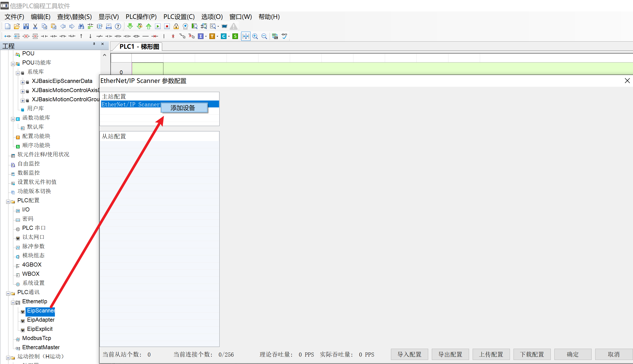Collapse the EthernetIp tree node

pyautogui.click(x=13, y=303)
